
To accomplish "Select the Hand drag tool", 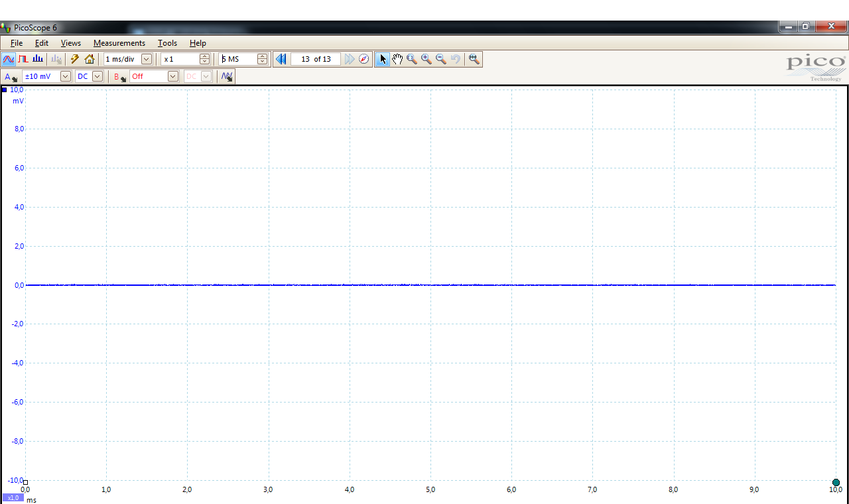I will coord(397,59).
